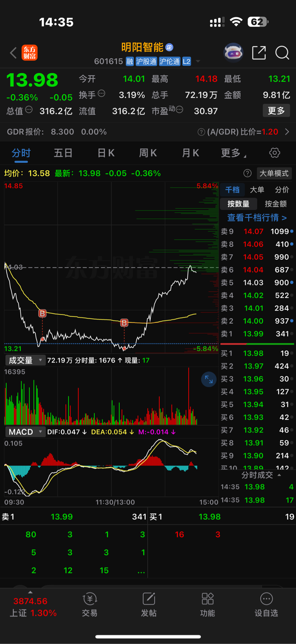The width and height of the screenshot is (296, 644).
Task: Tap 买4 13.95 order row
Action: coord(257,392)
